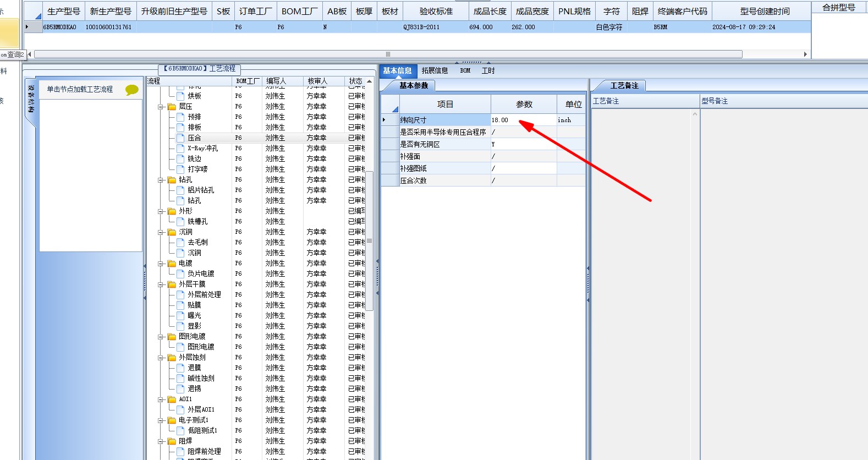This screenshot has width=868, height=460.
Task: Click 单击节点加载工艺流程 header
Action: click(80, 89)
